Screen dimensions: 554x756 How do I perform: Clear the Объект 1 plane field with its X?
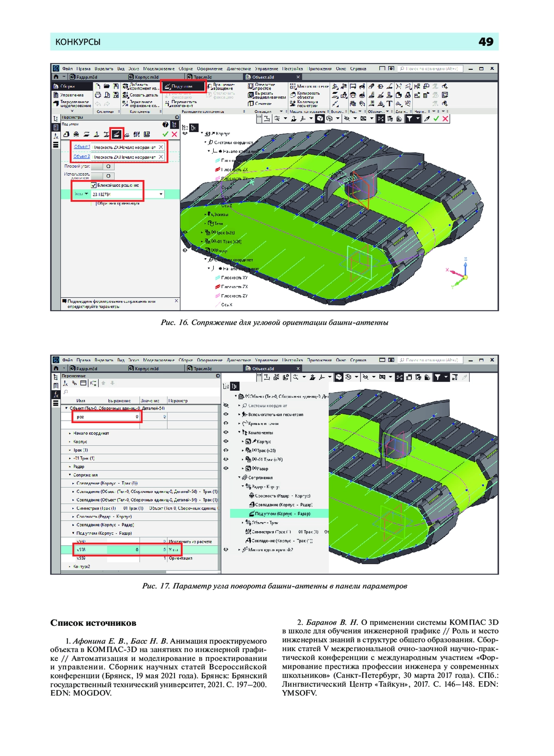161,147
